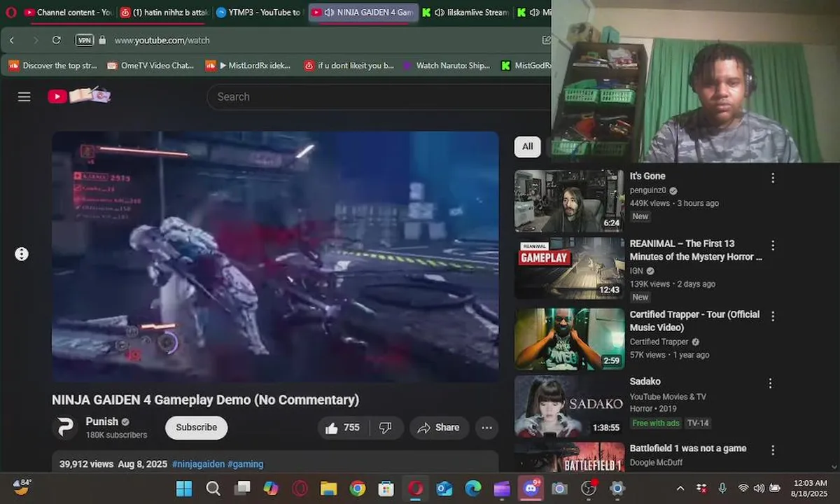Open Outlook from the taskbar

444,488
